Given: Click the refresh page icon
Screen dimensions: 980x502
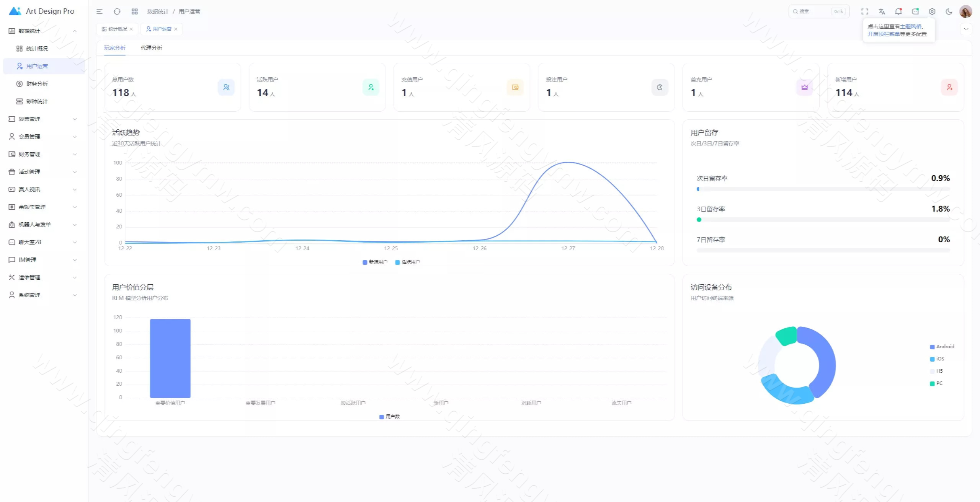Looking at the screenshot, I should 117,11.
